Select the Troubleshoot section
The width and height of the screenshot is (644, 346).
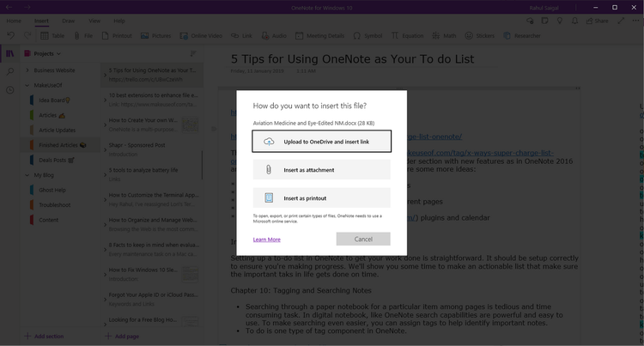point(62,205)
